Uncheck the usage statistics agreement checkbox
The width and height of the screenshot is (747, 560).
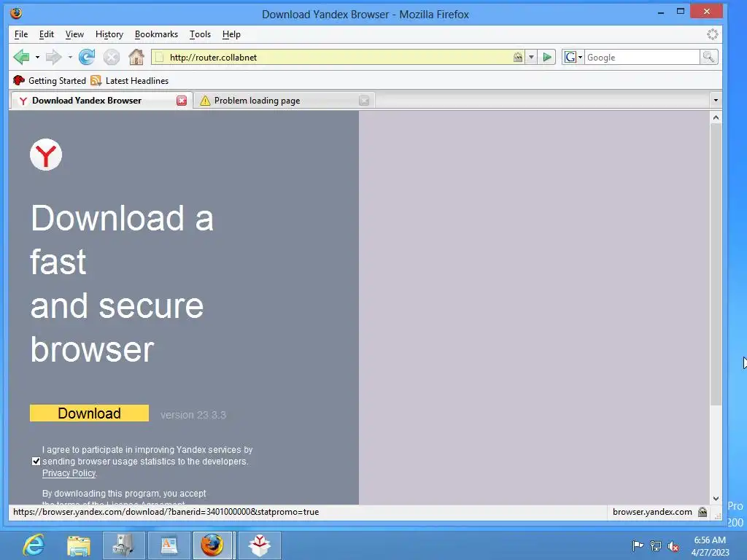(36, 461)
